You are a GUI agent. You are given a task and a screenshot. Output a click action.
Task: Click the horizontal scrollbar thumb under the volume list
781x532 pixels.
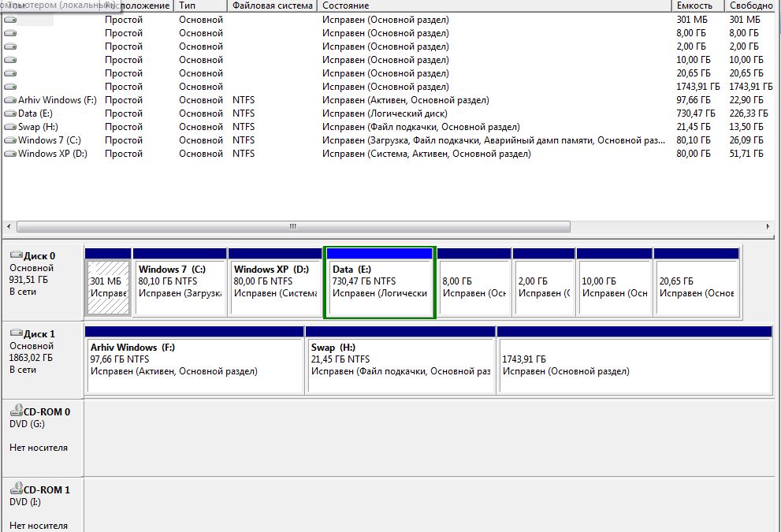click(293, 227)
